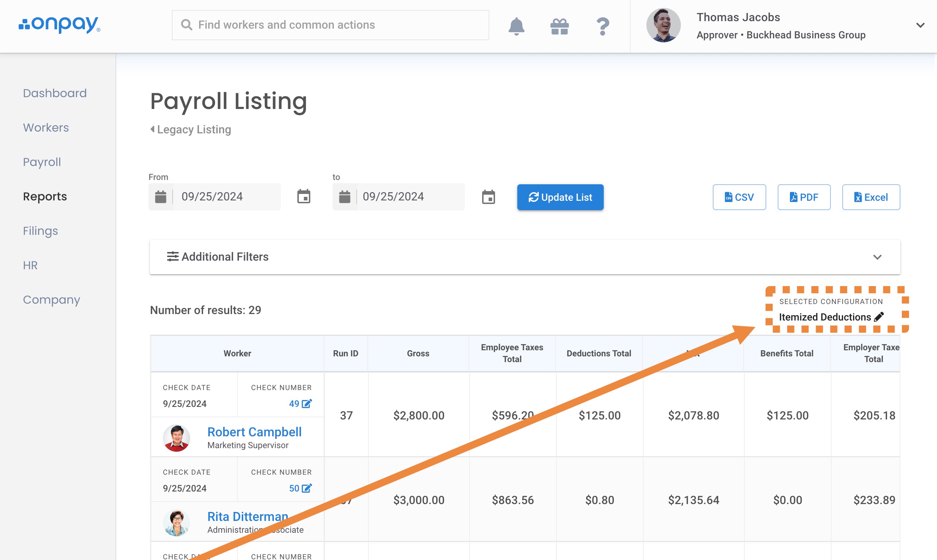Viewport: 937px width, 560px height.
Task: Edit check number 50
Action: (x=307, y=488)
